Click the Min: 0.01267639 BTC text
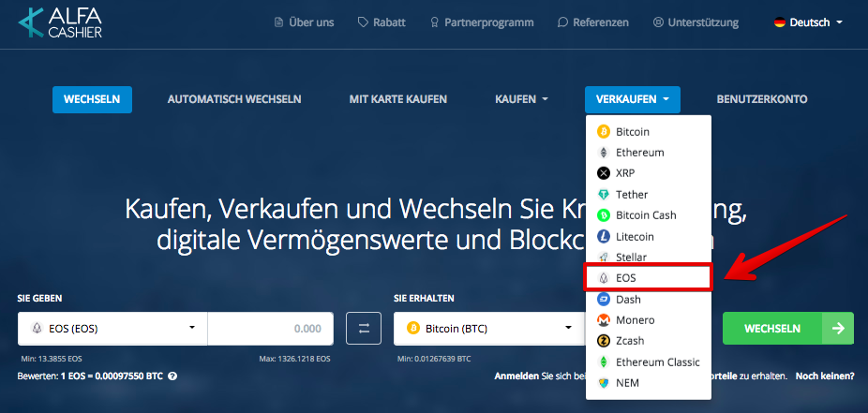The height and width of the screenshot is (413, 868). tap(434, 359)
